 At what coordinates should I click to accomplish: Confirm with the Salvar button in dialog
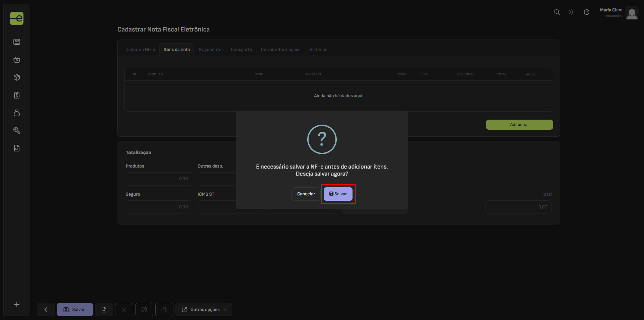click(x=338, y=194)
